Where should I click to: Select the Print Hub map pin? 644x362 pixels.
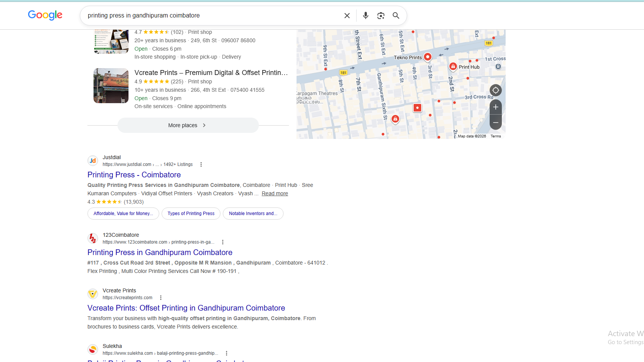453,67
